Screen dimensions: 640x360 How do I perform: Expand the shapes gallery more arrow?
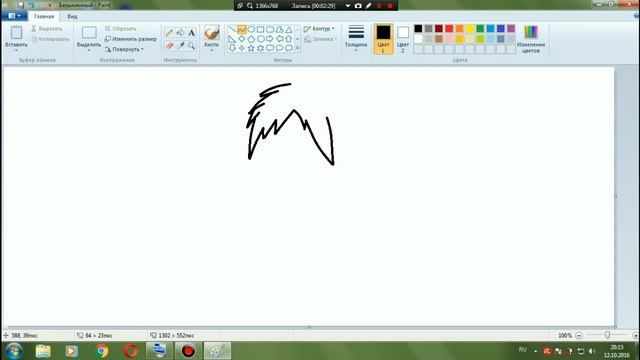tap(298, 49)
